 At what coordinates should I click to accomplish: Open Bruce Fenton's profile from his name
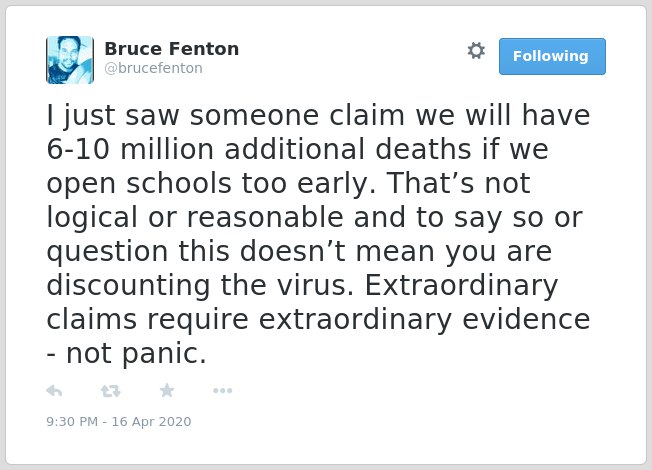(x=172, y=49)
